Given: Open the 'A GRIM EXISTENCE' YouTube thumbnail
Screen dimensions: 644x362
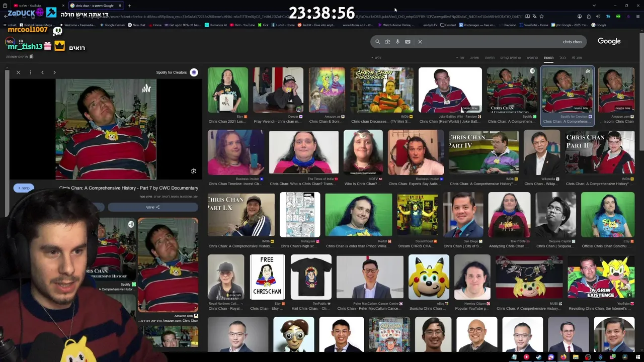Looking at the screenshot, I should point(601,277).
